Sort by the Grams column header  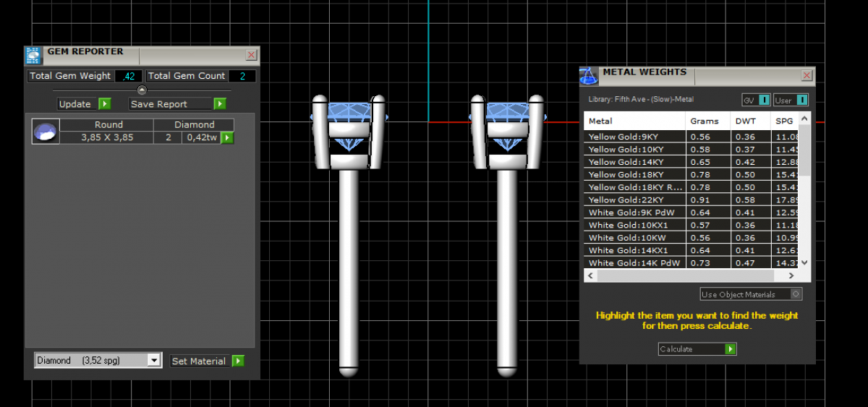[x=704, y=121]
